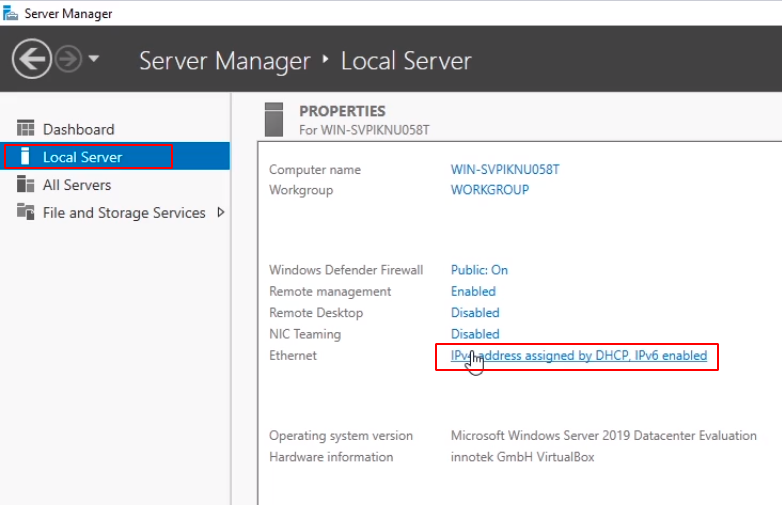The width and height of the screenshot is (782, 505).
Task: Click the Local Server icon in sidebar
Action: coord(26,157)
